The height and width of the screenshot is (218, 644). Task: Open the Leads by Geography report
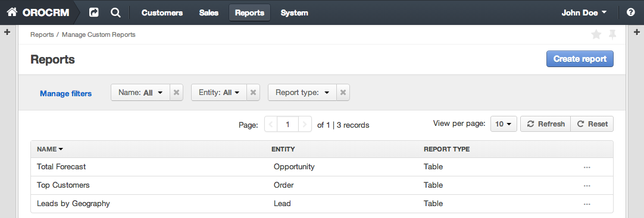coord(74,204)
